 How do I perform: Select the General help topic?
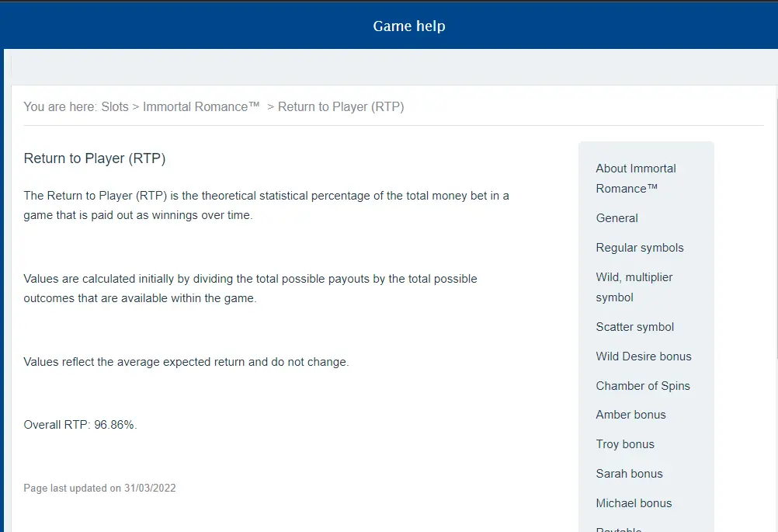click(616, 218)
